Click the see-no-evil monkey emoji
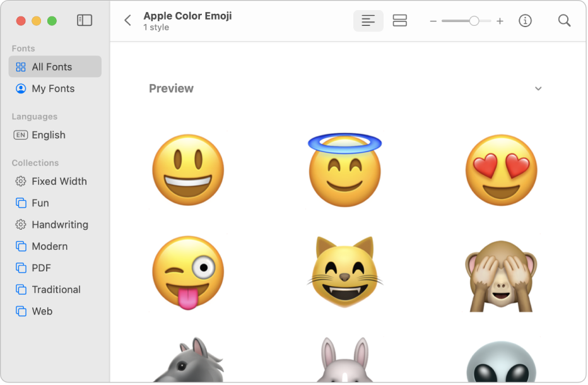588x385 pixels. (501, 276)
